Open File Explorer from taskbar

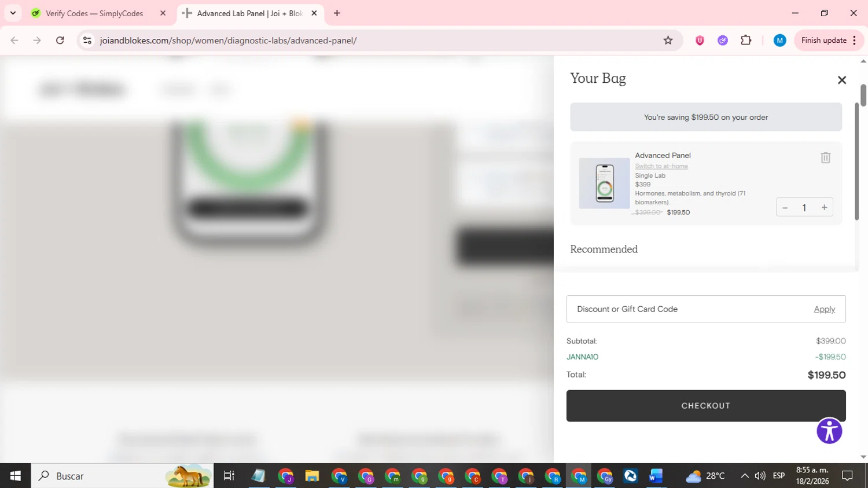tap(312, 476)
